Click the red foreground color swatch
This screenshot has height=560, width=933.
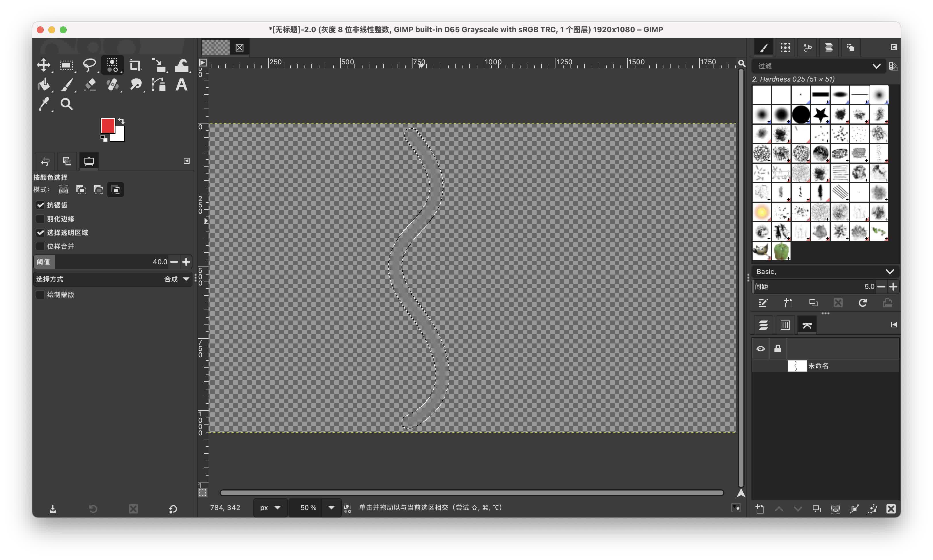[107, 125]
